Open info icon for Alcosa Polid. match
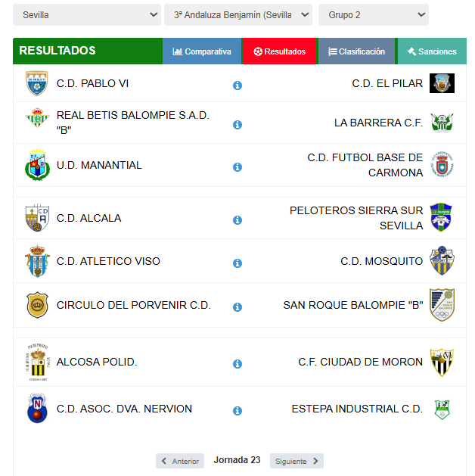This screenshot has width=475, height=476. 237,364
